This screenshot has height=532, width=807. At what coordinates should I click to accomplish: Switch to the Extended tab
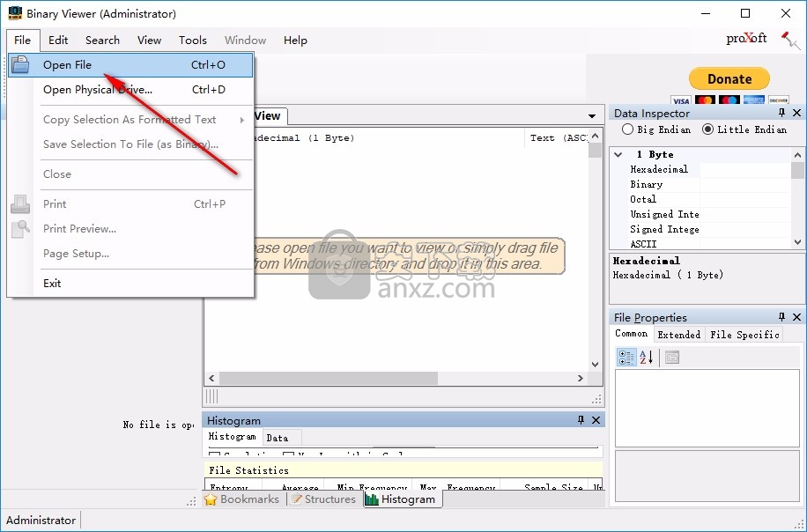pos(679,335)
